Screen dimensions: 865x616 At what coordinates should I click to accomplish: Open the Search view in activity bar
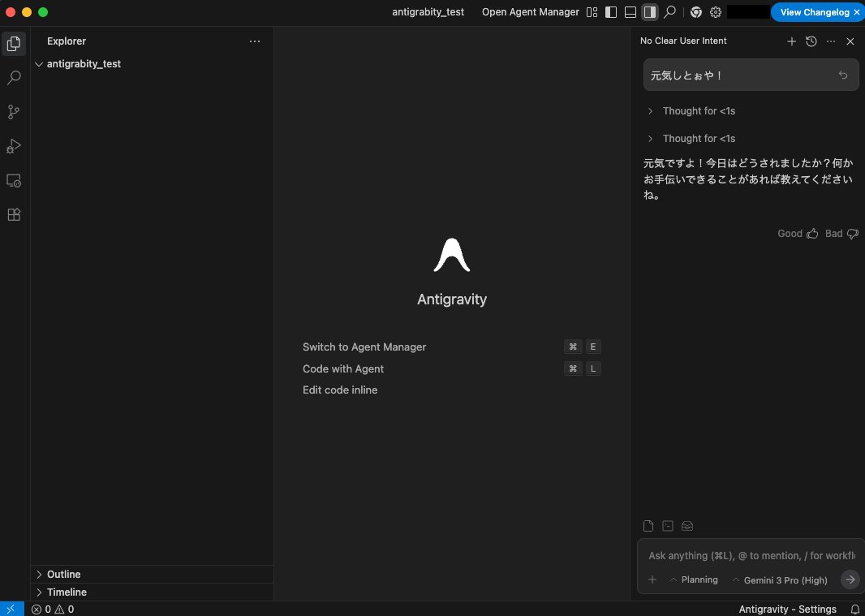pyautogui.click(x=14, y=78)
